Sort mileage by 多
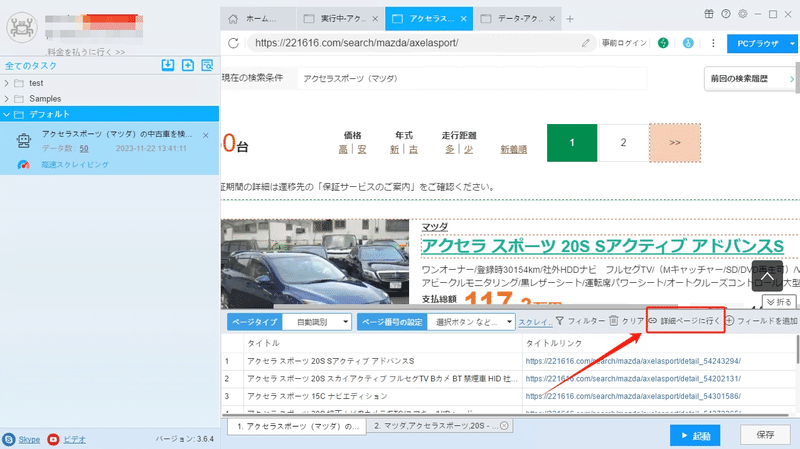The width and height of the screenshot is (800, 449). point(449,149)
